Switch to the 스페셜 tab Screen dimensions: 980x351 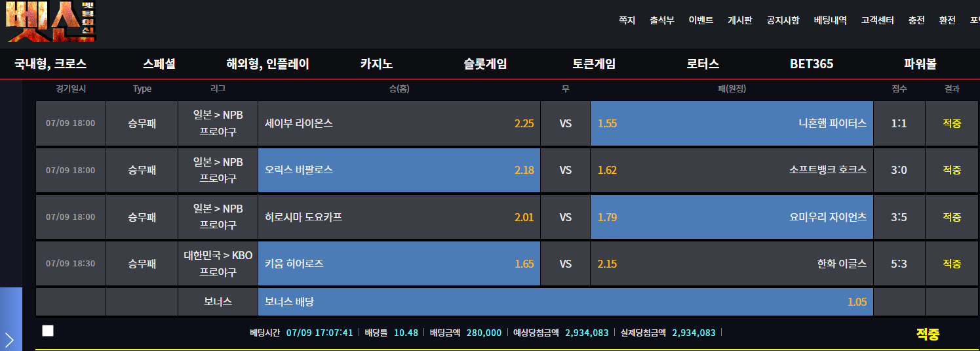(159, 64)
